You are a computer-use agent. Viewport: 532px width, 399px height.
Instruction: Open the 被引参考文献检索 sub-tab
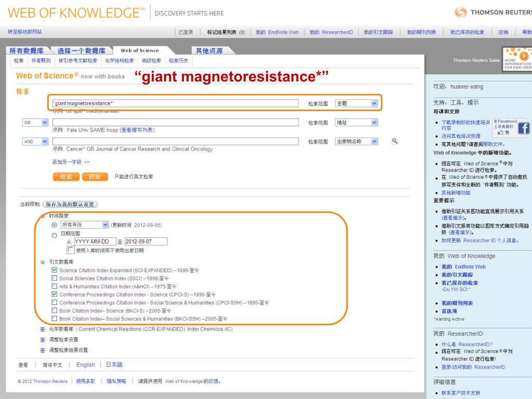[78, 60]
